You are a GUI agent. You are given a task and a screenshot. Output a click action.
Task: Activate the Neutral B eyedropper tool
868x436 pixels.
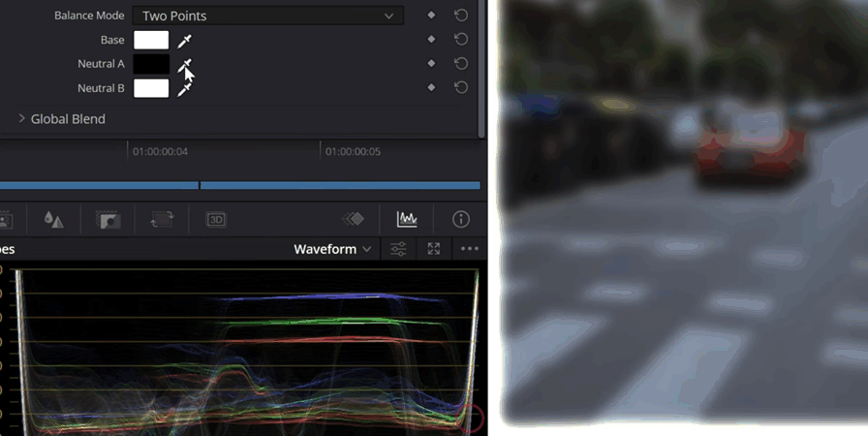pos(184,88)
